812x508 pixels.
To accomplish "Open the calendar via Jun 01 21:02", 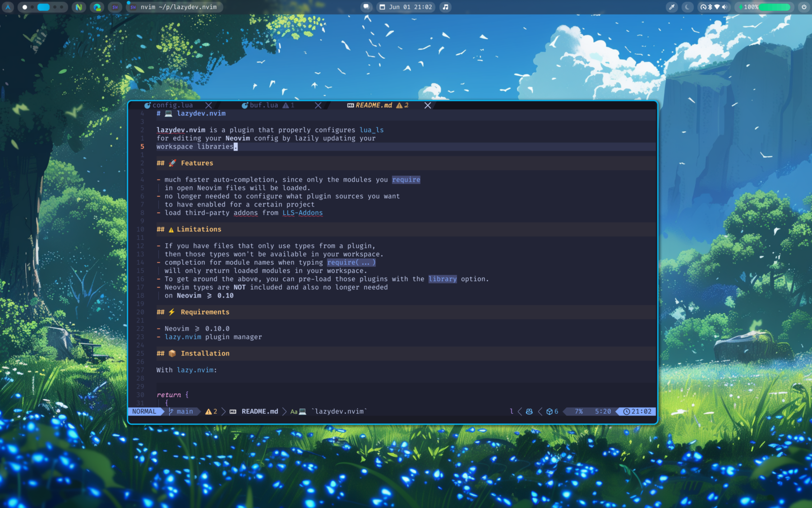I will [x=405, y=7].
